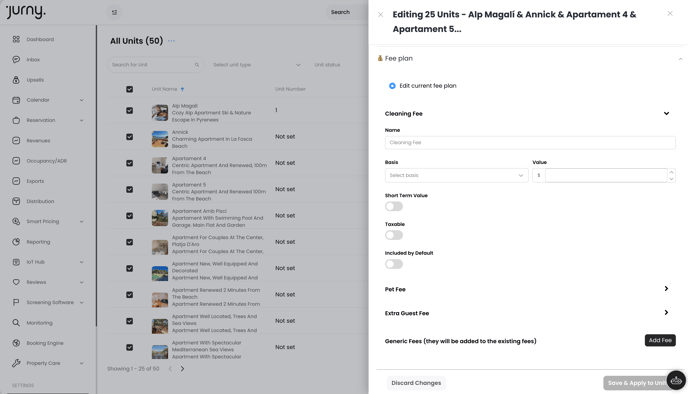This screenshot has height=394, width=688.
Task: Click the top Search button
Action: (340, 12)
